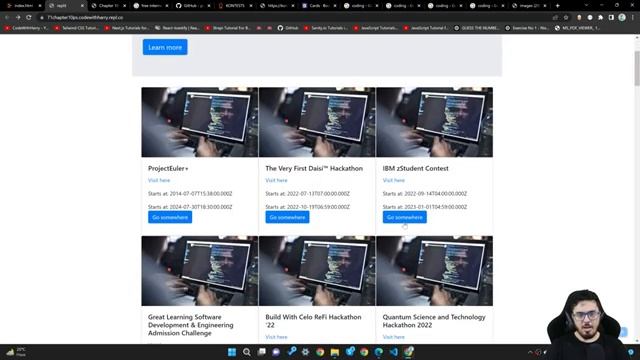The width and height of the screenshot is (640, 360).
Task: Click Quantum Science and Technology Hackathon title
Action: coord(434,321)
